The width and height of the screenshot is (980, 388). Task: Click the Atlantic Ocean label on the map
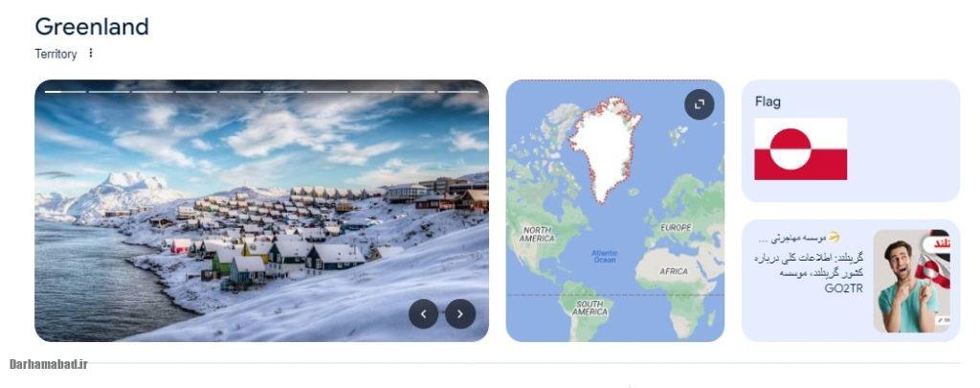tap(605, 256)
